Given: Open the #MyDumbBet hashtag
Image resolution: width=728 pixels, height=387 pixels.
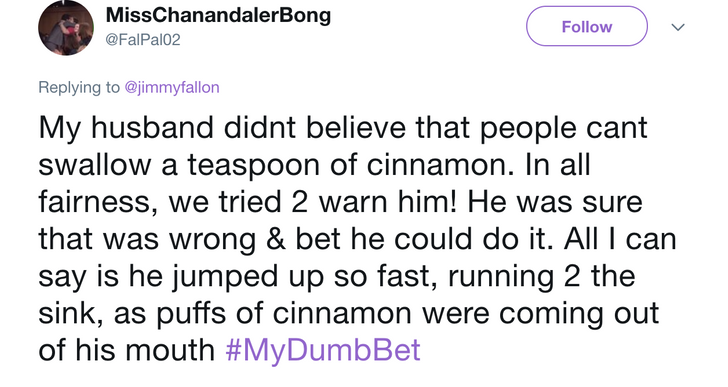Looking at the screenshot, I should tap(323, 350).
